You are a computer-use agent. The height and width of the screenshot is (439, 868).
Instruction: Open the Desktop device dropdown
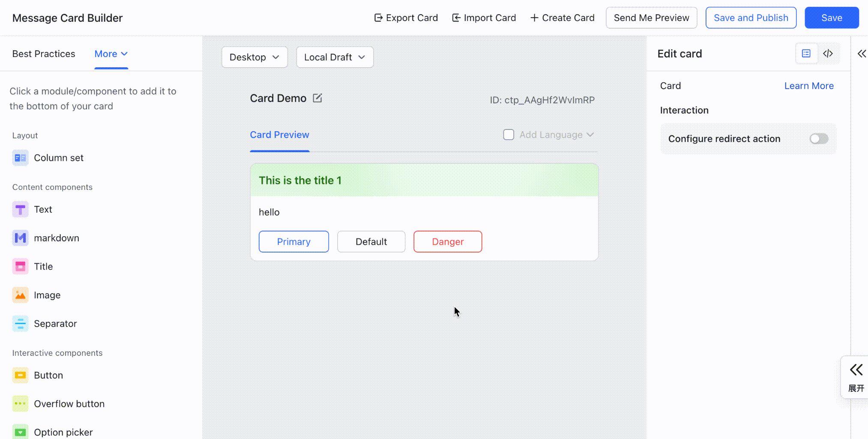254,57
